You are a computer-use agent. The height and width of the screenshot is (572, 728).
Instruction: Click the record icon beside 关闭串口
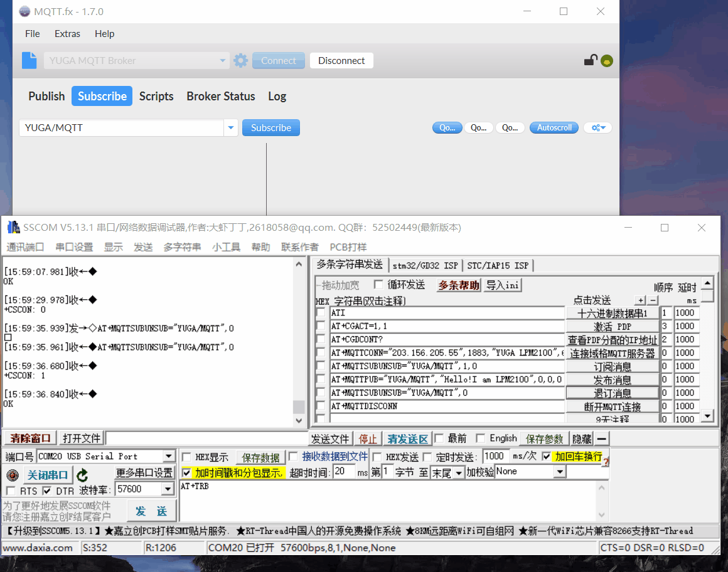[13, 475]
